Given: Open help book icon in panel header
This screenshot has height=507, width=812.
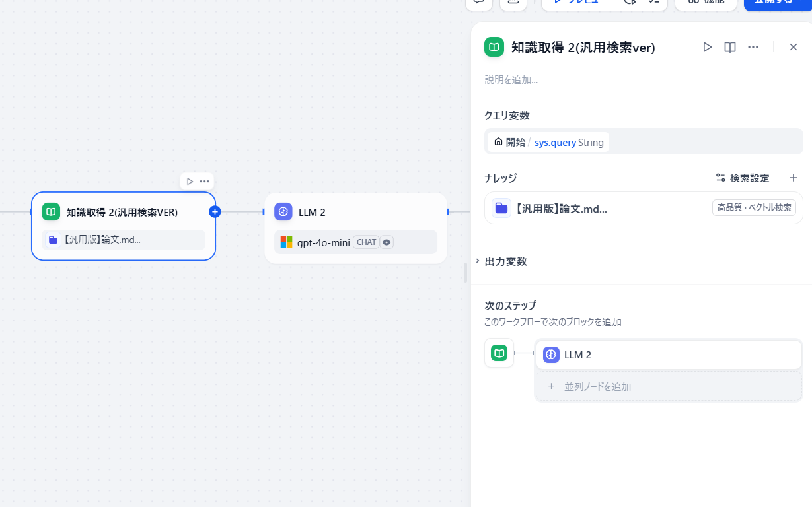Looking at the screenshot, I should click(x=730, y=47).
